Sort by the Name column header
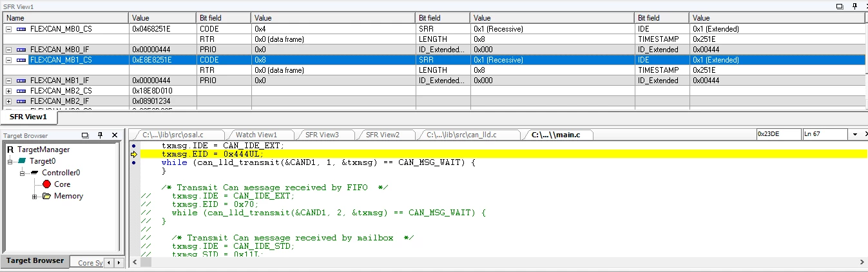The width and height of the screenshot is (868, 272). (x=64, y=18)
